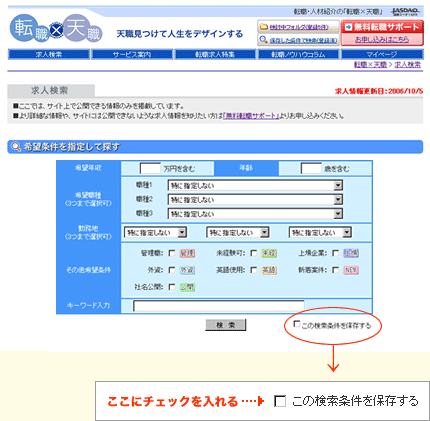Focus the 年齢 歳 input field

pyautogui.click(x=311, y=168)
